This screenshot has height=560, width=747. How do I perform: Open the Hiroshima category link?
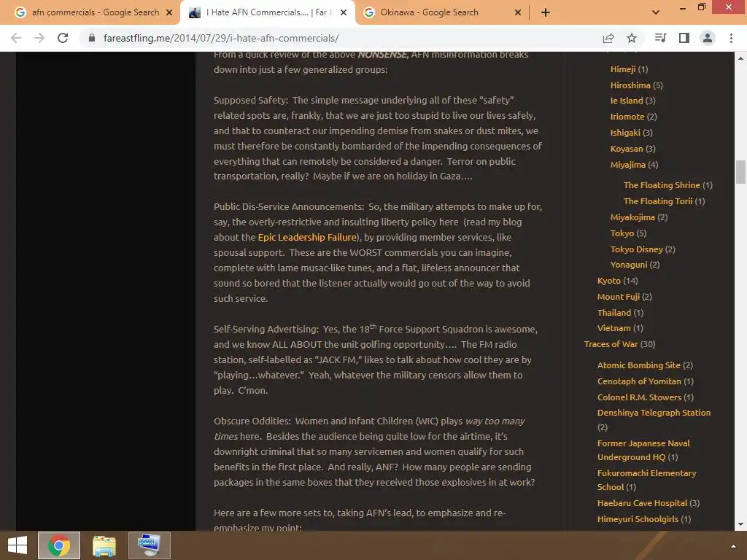[x=630, y=85]
